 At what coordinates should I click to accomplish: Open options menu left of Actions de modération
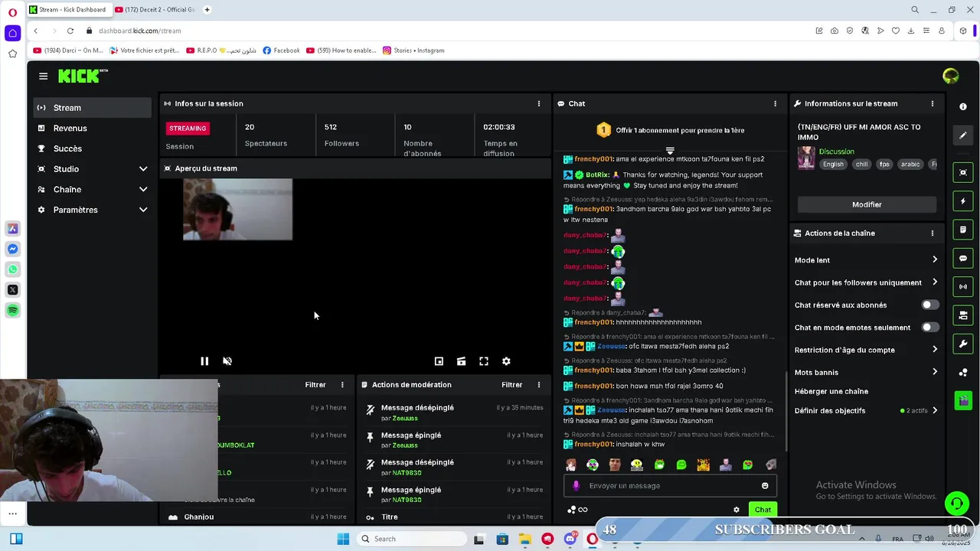(x=342, y=385)
